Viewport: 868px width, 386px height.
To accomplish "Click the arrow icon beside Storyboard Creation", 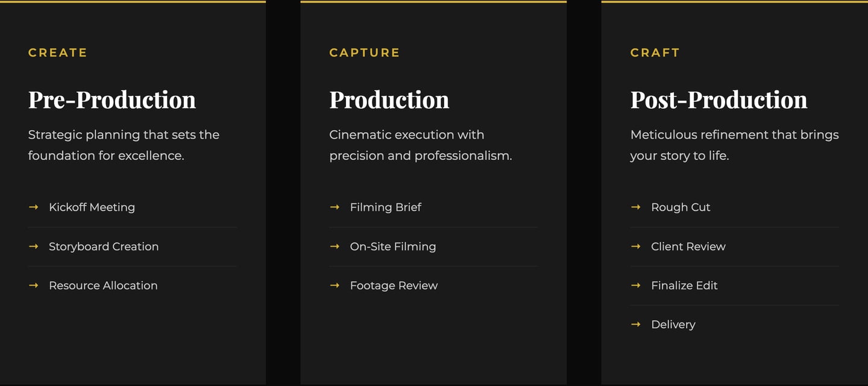I will click(33, 246).
